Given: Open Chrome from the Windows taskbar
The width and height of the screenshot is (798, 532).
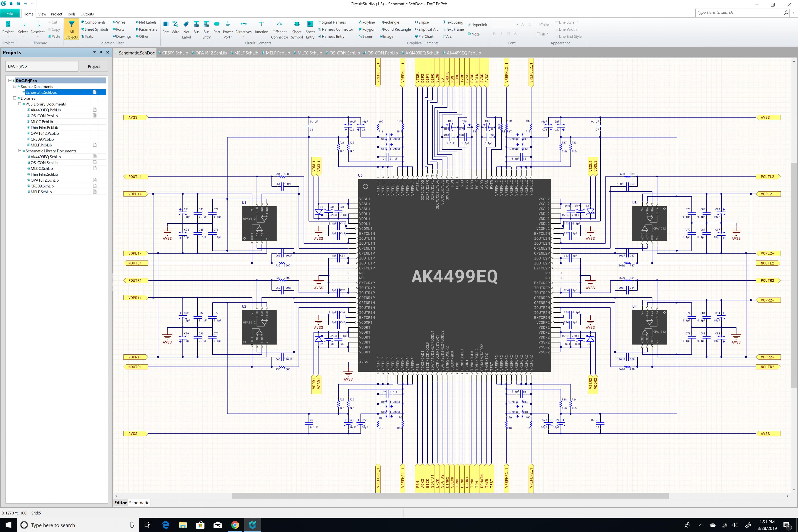Looking at the screenshot, I should point(235,525).
